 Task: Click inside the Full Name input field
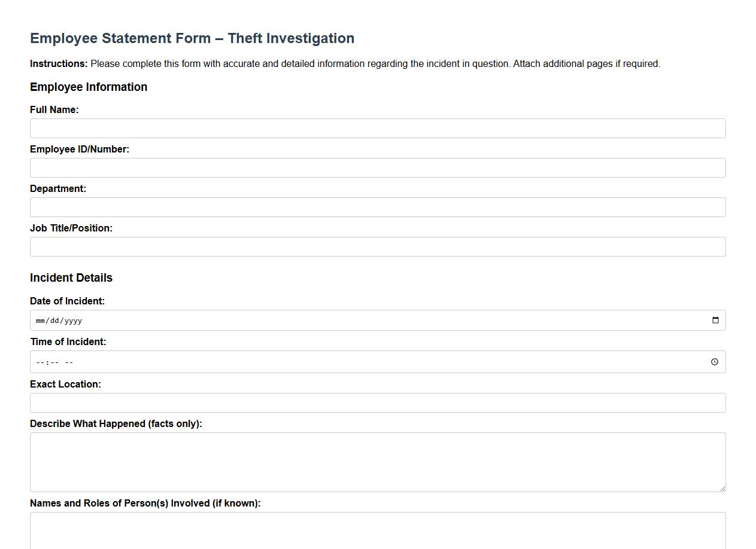tap(377, 128)
